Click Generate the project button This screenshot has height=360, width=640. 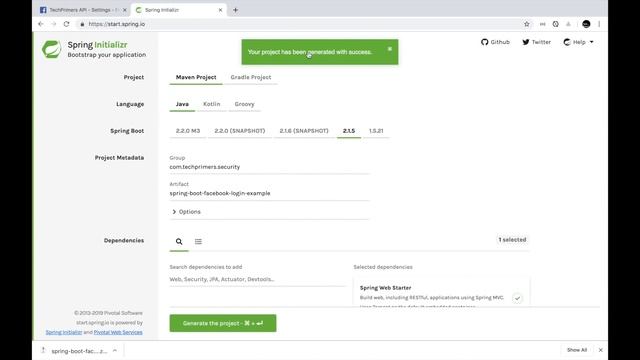pyautogui.click(x=223, y=323)
